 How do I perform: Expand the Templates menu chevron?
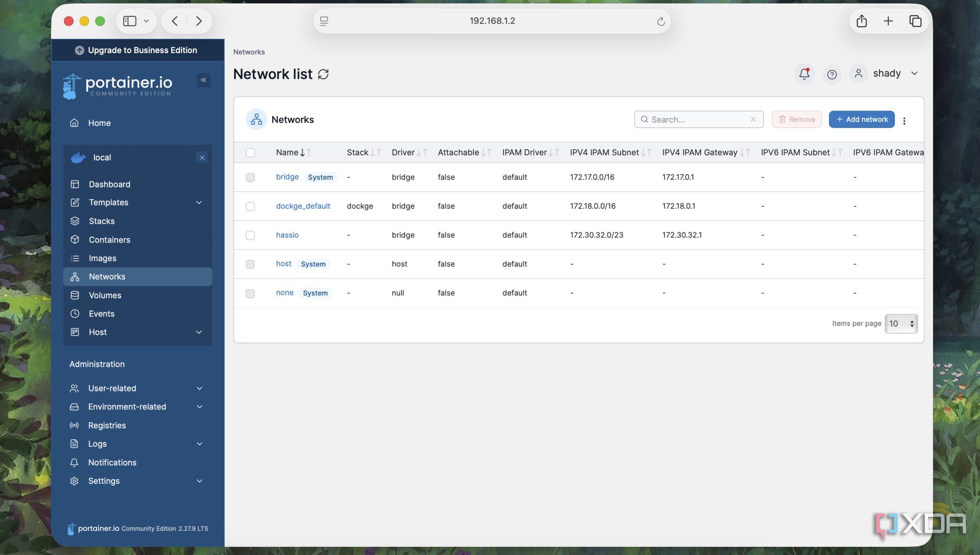[x=199, y=203]
